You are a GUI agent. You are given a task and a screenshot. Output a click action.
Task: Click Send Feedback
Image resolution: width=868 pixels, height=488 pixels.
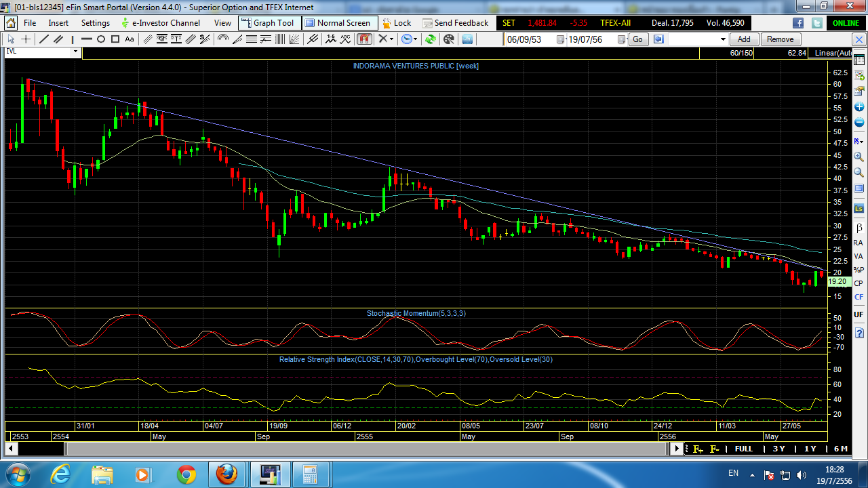point(456,22)
